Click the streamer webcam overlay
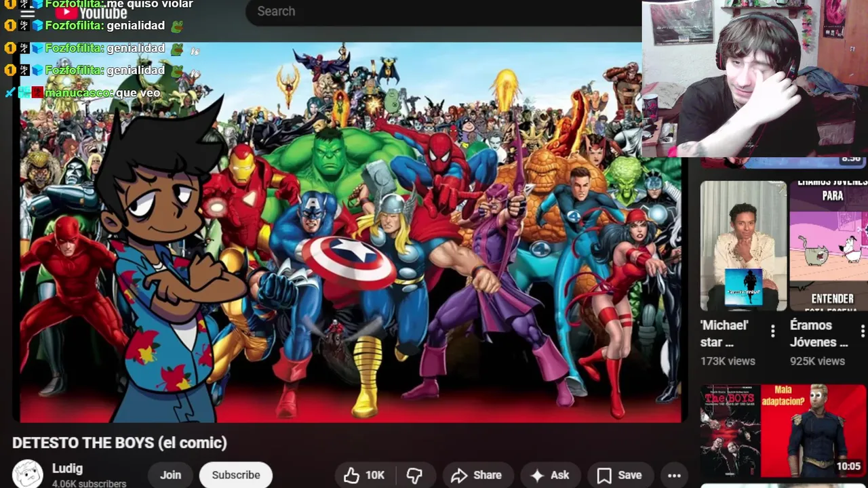The image size is (868, 488). tap(755, 78)
